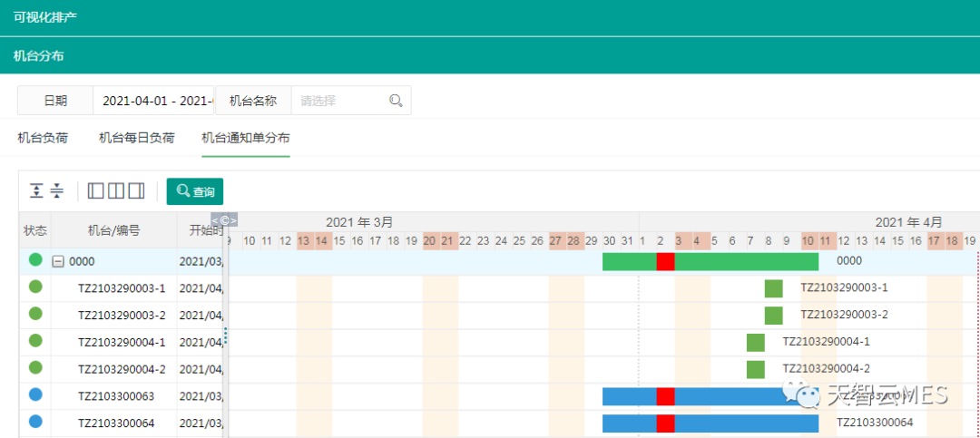The height and width of the screenshot is (438, 980).
Task: Click status dot of TZ2103290003-2 row
Action: (35, 314)
